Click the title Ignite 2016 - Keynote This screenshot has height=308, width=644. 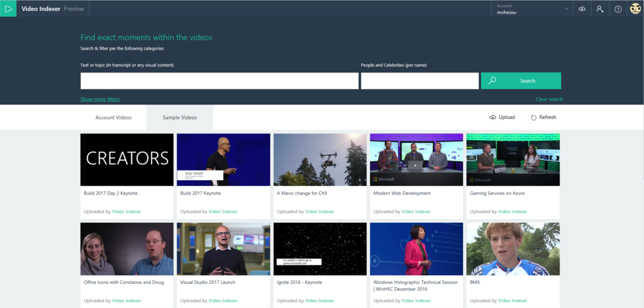coord(299,283)
